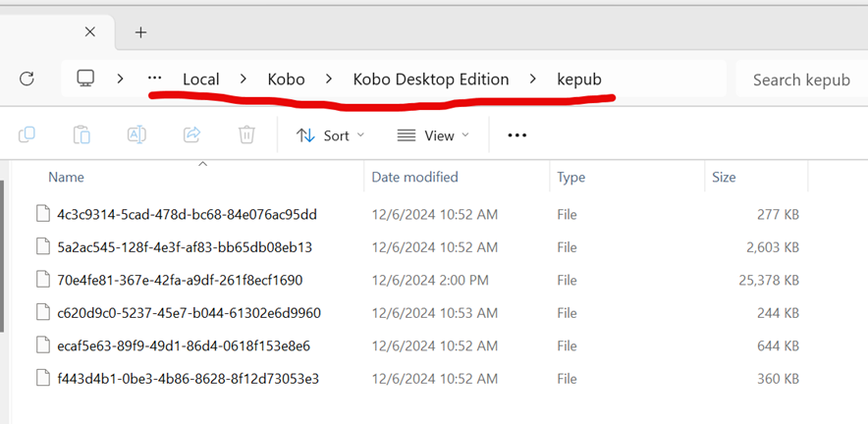Click the Copy icon in toolbar
Image resolution: width=868 pixels, height=424 pixels.
[x=27, y=134]
